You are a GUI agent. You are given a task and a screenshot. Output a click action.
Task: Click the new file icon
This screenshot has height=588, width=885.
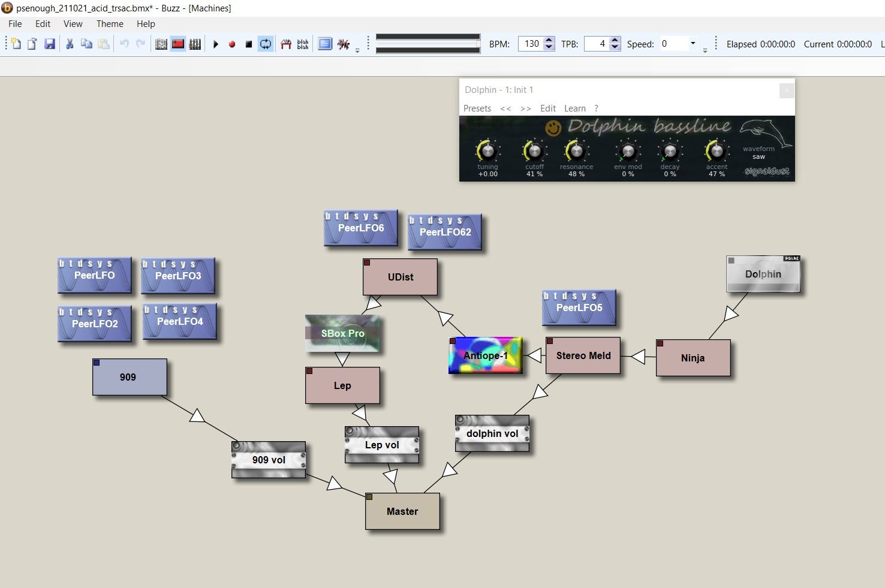pos(16,44)
